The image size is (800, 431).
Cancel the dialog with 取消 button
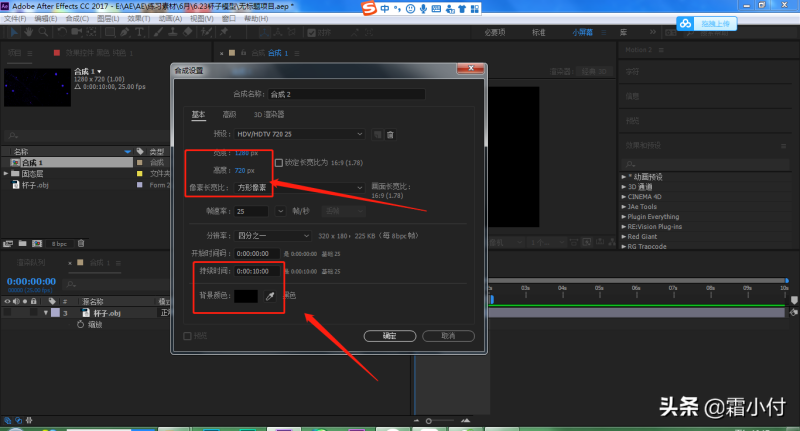448,336
